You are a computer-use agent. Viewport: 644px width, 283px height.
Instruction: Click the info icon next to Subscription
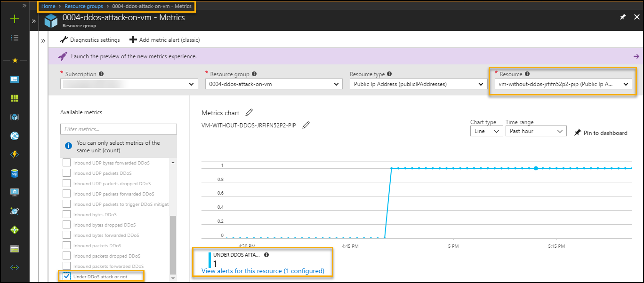101,74
